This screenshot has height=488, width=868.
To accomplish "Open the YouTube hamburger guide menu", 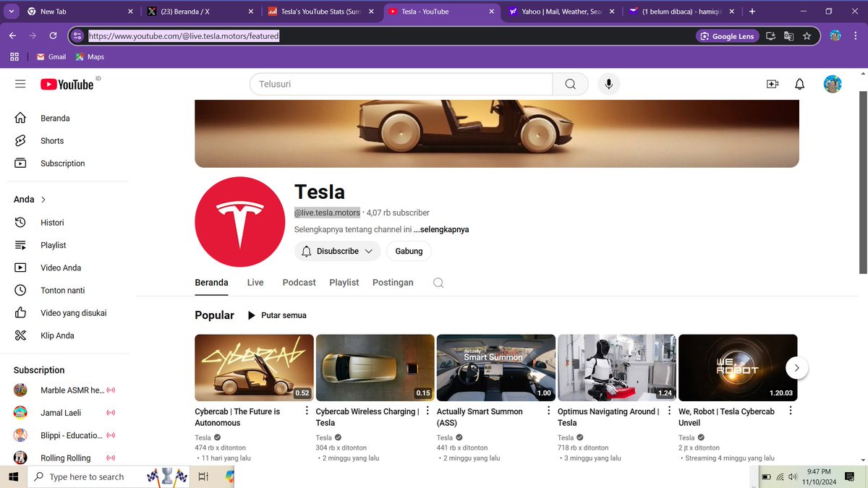I will point(20,84).
